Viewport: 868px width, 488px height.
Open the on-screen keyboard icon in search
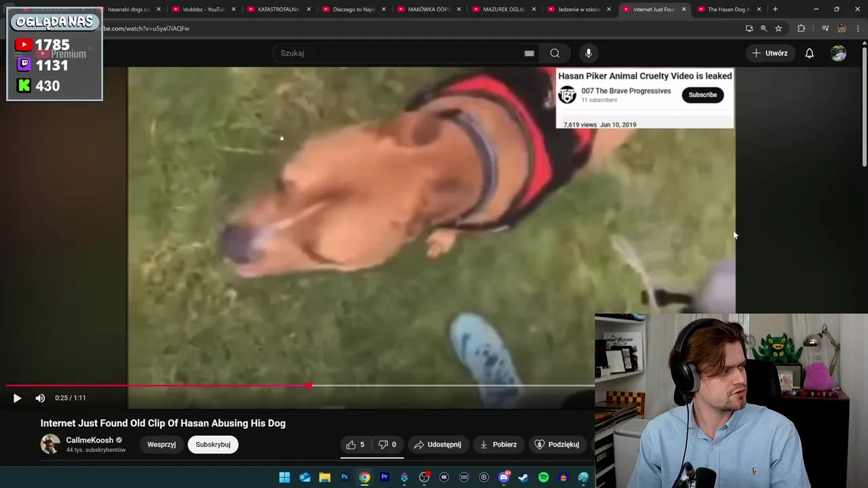pos(529,53)
